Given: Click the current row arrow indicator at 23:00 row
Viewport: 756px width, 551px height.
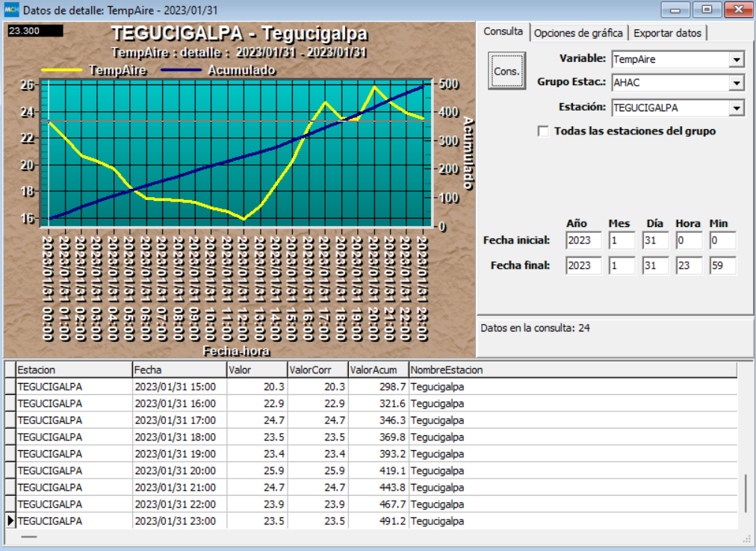Looking at the screenshot, I should click(10, 520).
